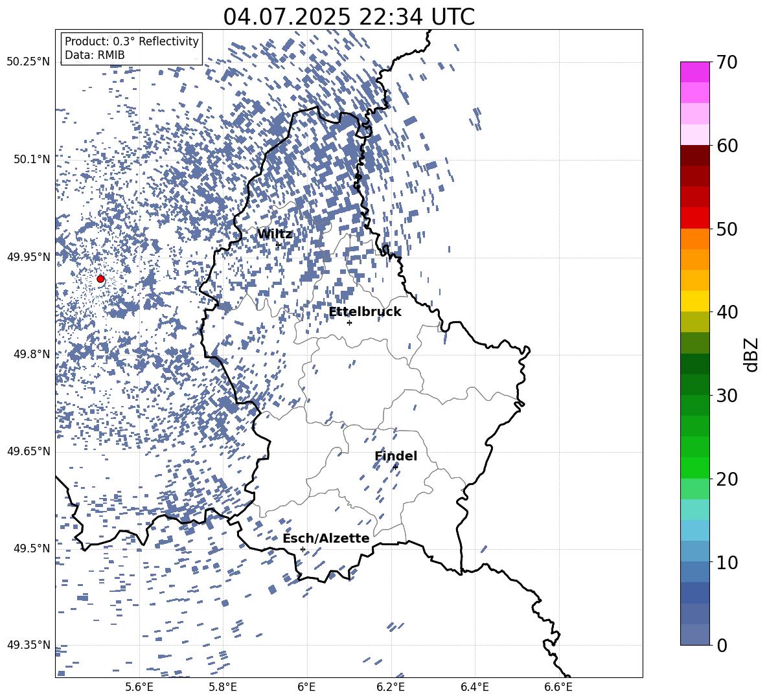767x700 pixels.
Task: Click the 49.95°N latitude label
Action: pos(29,257)
